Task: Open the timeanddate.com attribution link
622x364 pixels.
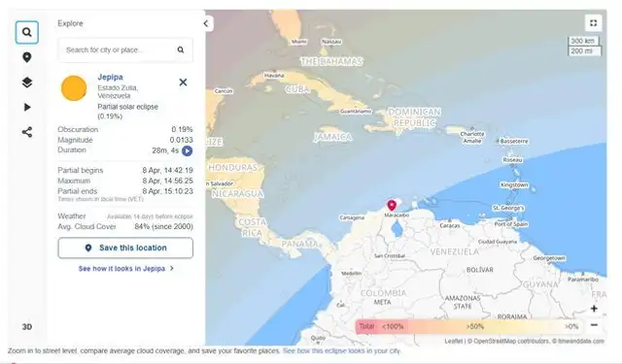Action: (581, 341)
